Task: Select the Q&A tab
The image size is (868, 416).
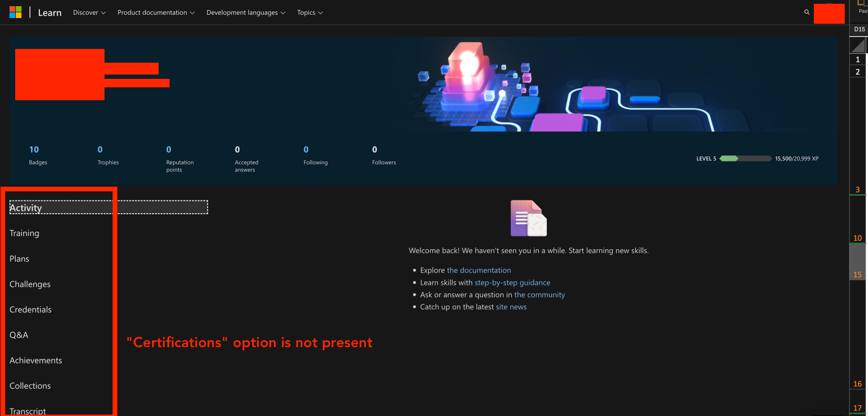Action: coord(19,335)
